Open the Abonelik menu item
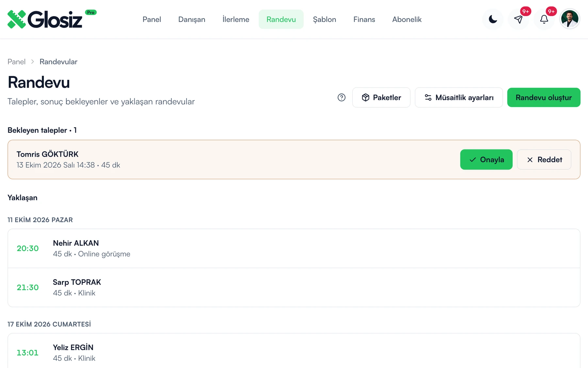The height and width of the screenshot is (368, 588). point(407,19)
